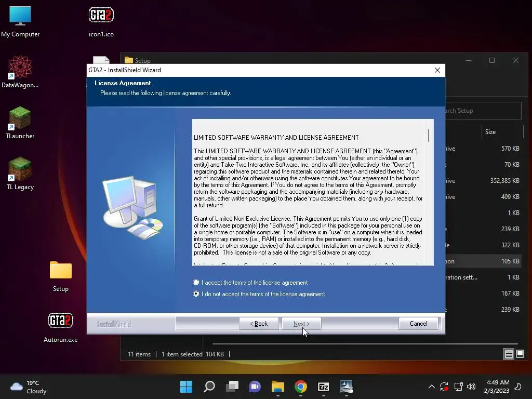
Task: Switch Explorer to large icons view
Action: click(x=520, y=354)
